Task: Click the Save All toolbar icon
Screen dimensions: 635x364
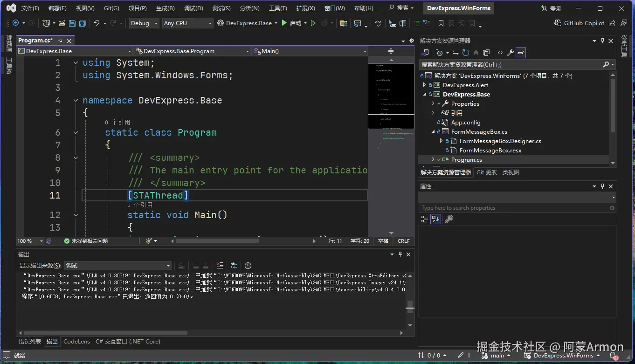Action: tap(82, 23)
